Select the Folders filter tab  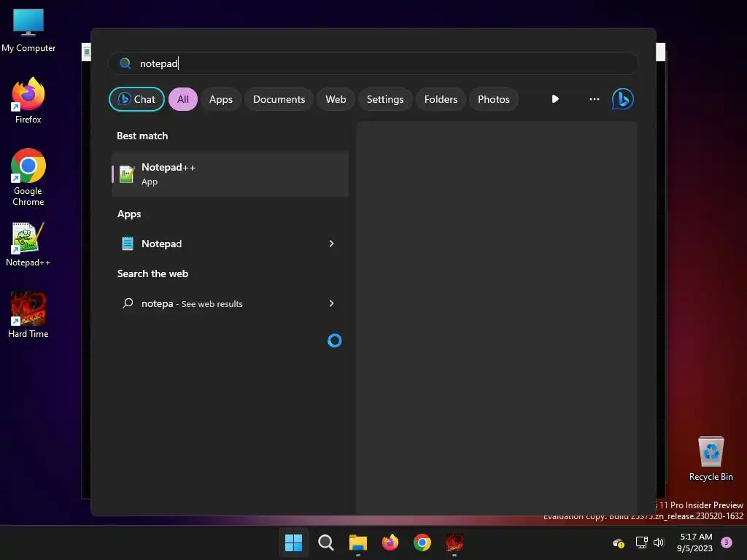click(x=441, y=99)
